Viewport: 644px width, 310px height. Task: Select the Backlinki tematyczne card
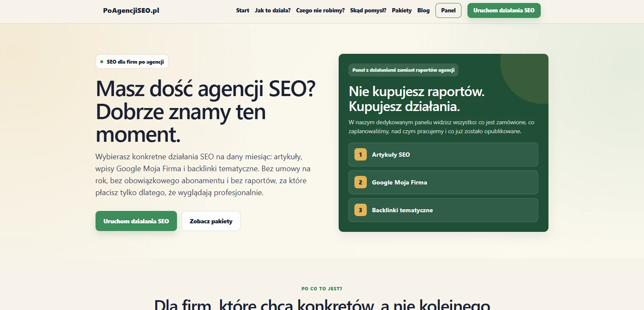tap(443, 210)
